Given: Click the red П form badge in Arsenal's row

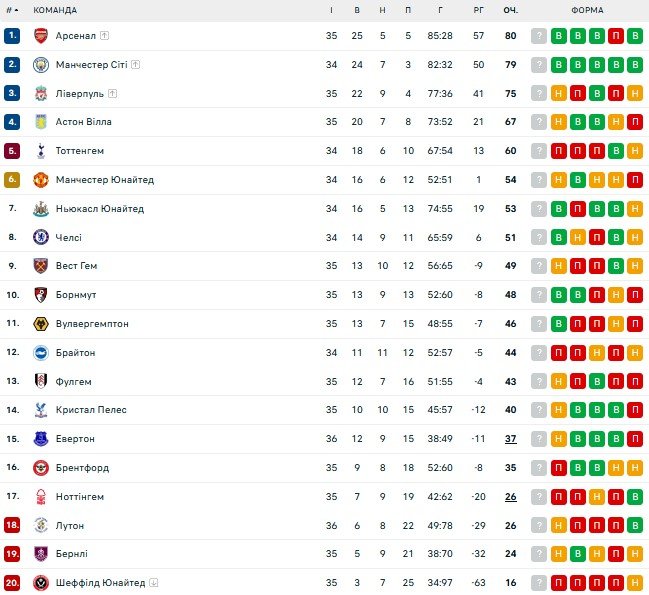Looking at the screenshot, I should (616, 36).
